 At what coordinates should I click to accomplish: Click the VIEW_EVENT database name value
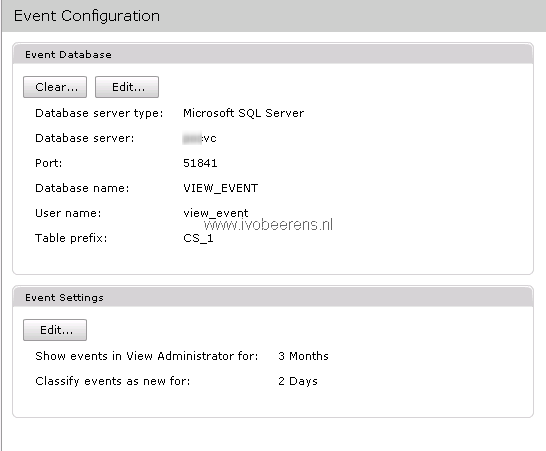coord(220,188)
